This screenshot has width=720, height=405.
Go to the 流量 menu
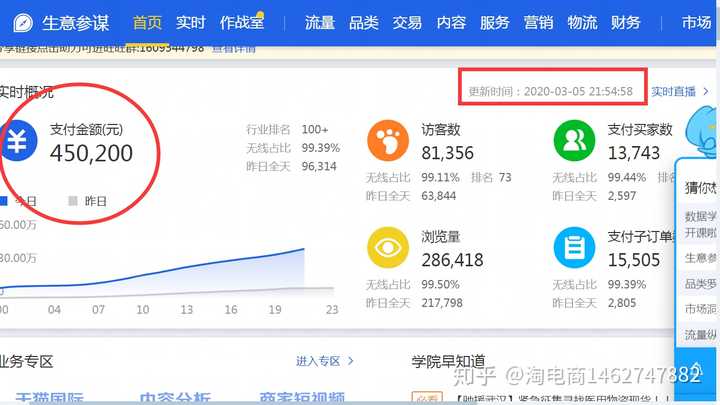tap(320, 22)
